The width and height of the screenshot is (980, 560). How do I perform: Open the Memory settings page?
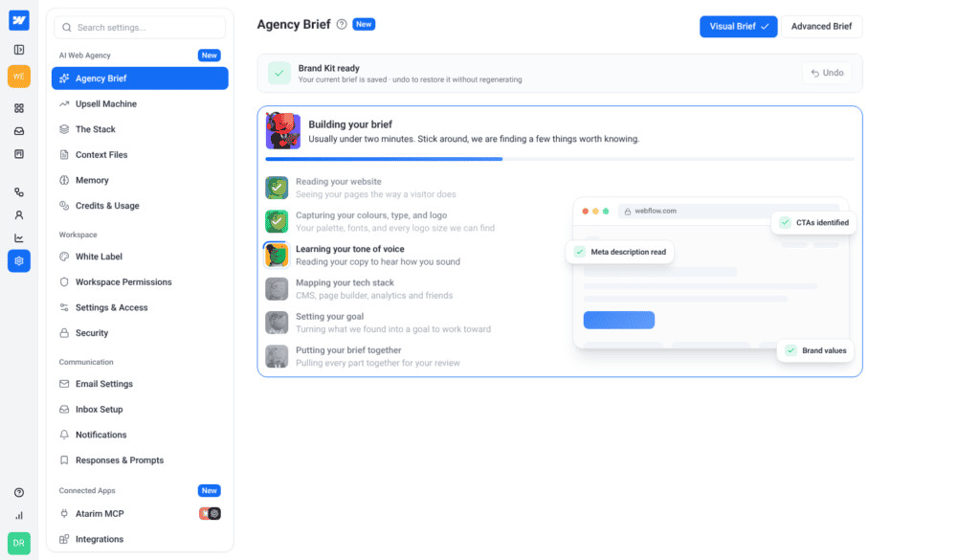coord(140,180)
